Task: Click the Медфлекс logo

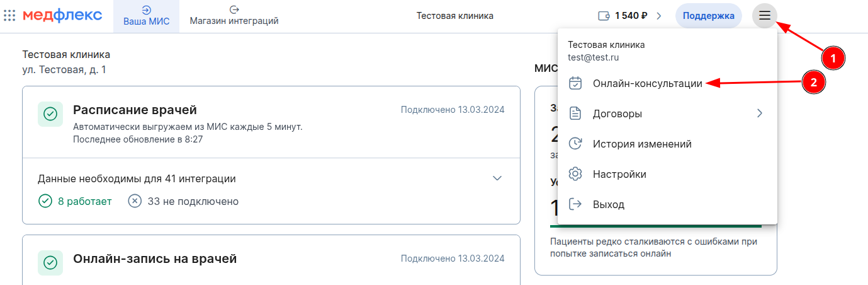Action: click(62, 16)
